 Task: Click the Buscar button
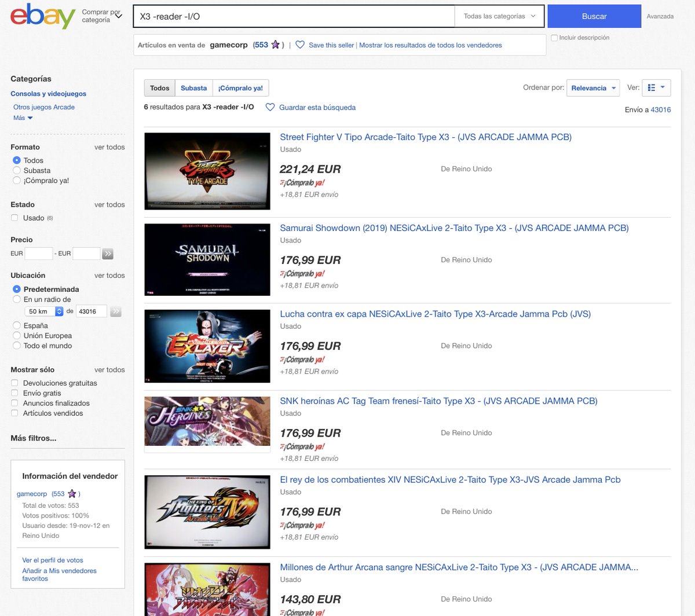(x=594, y=16)
